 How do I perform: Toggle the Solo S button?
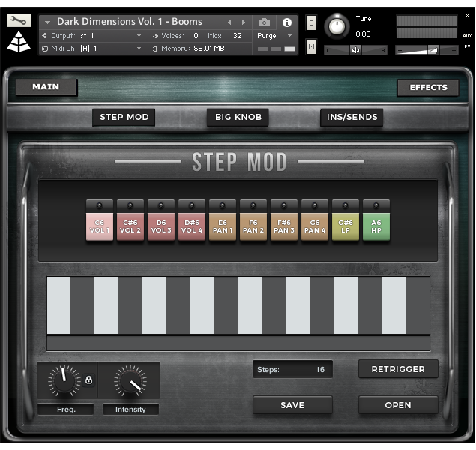tap(311, 23)
